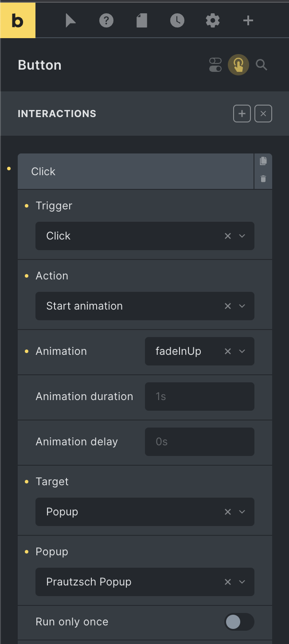Enable the Run only once toggle

pos(239,622)
